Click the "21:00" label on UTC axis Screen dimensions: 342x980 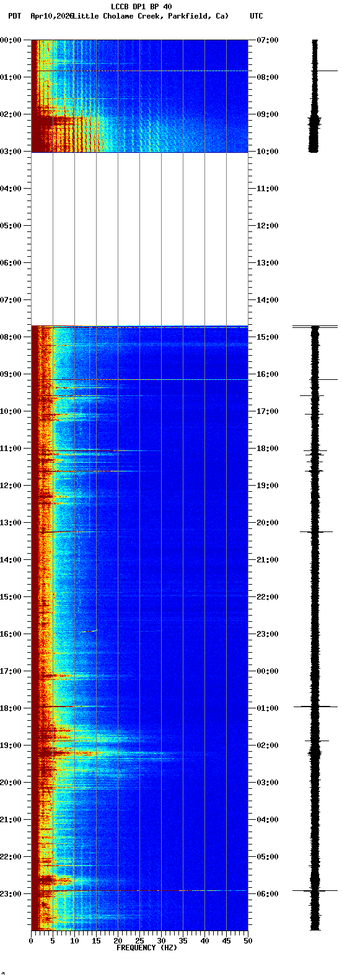pos(268,560)
